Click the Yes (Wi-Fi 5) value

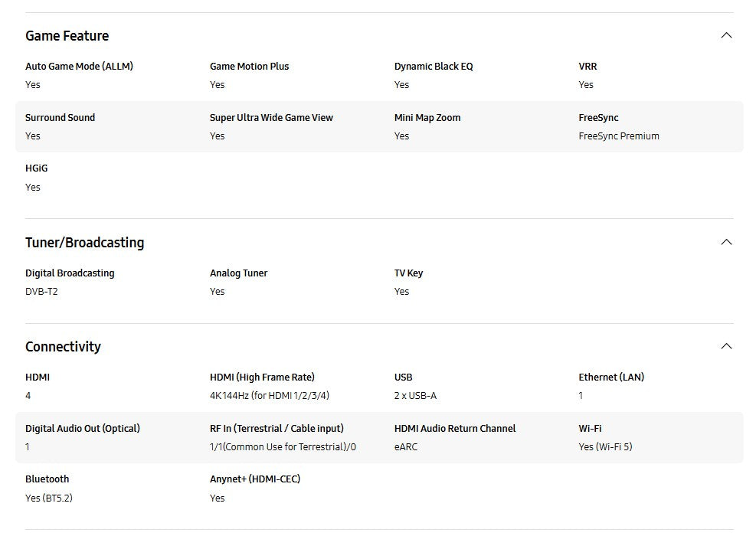pyautogui.click(x=605, y=447)
